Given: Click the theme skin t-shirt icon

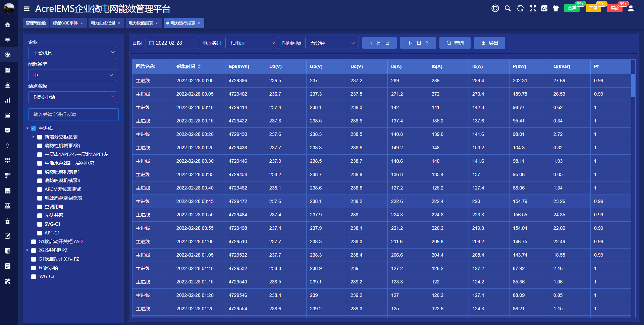Looking at the screenshot, I should point(556,9).
